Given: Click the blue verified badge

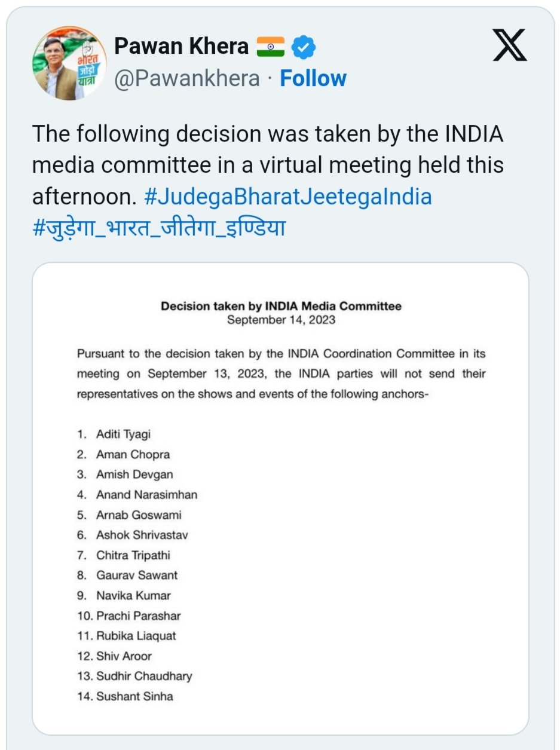Looking at the screenshot, I should [x=302, y=46].
